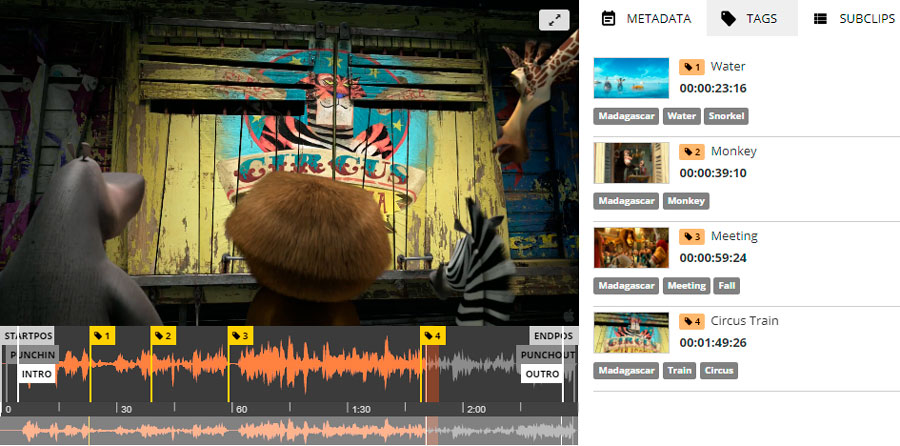The width and height of the screenshot is (900, 446).
Task: Click the Monkey tag thumbnail
Action: (x=631, y=163)
